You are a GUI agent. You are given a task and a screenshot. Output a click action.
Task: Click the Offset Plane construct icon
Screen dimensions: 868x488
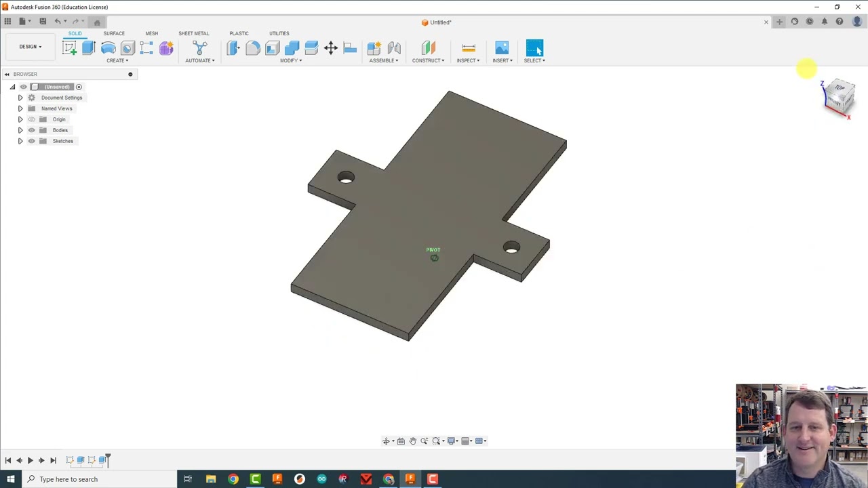pyautogui.click(x=428, y=47)
